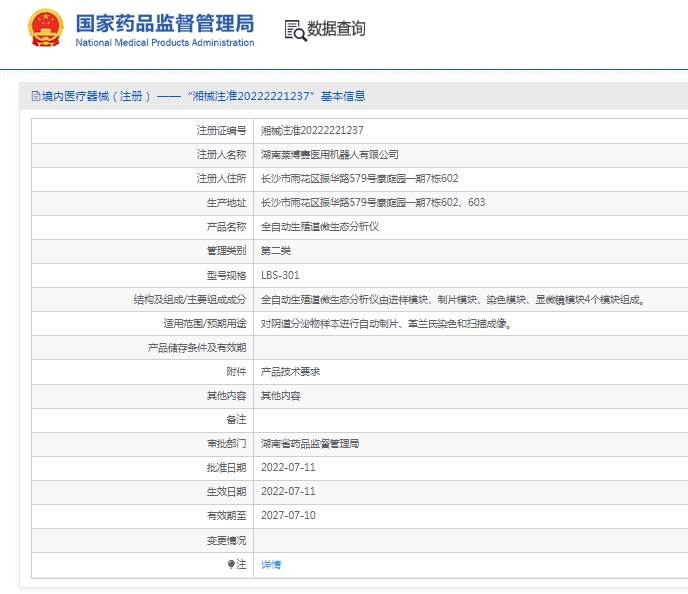688x594 pixels.
Task: Click the 生效日期 label
Action: pyautogui.click(x=226, y=492)
